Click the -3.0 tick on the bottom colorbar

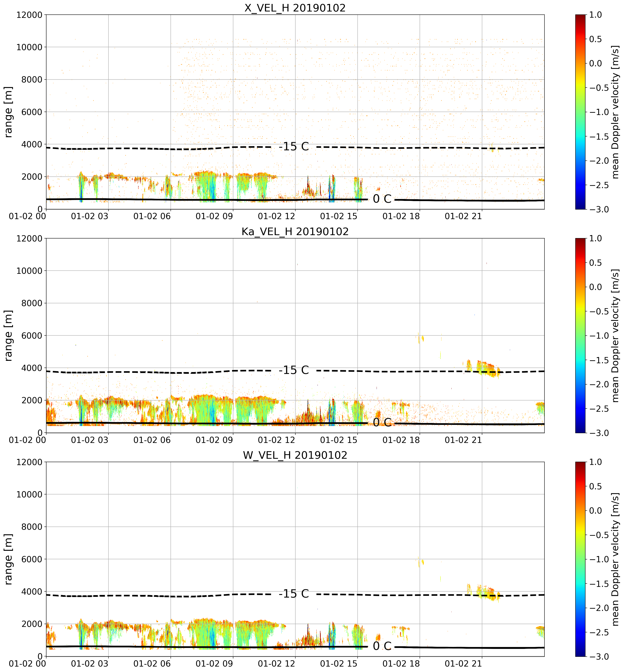[599, 657]
